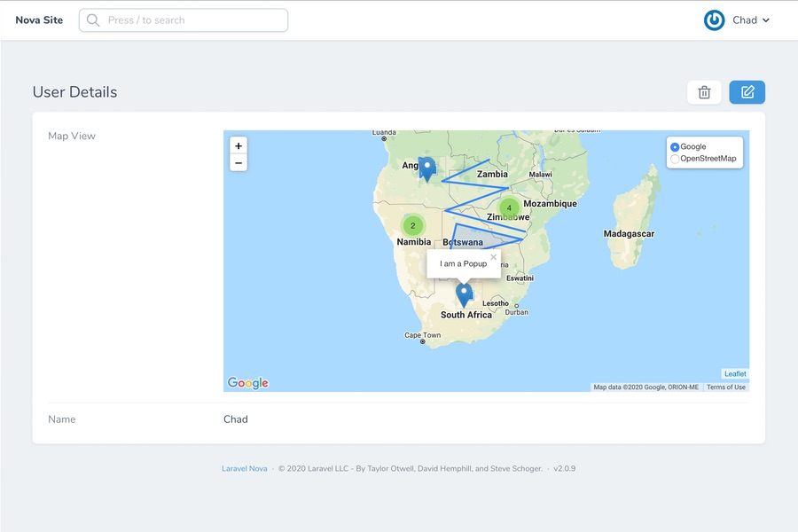Click the 'Map View' field label
This screenshot has height=532, width=798.
(72, 136)
